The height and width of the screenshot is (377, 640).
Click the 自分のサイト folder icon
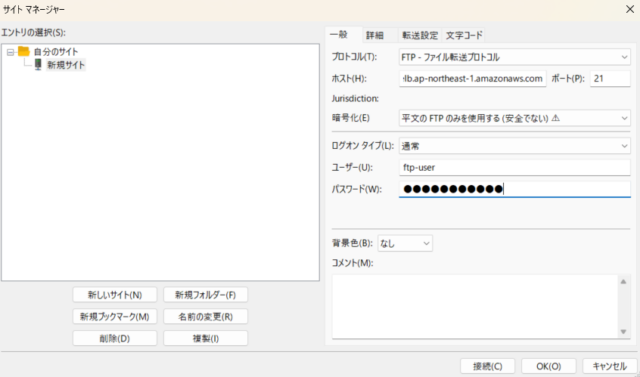click(24, 51)
